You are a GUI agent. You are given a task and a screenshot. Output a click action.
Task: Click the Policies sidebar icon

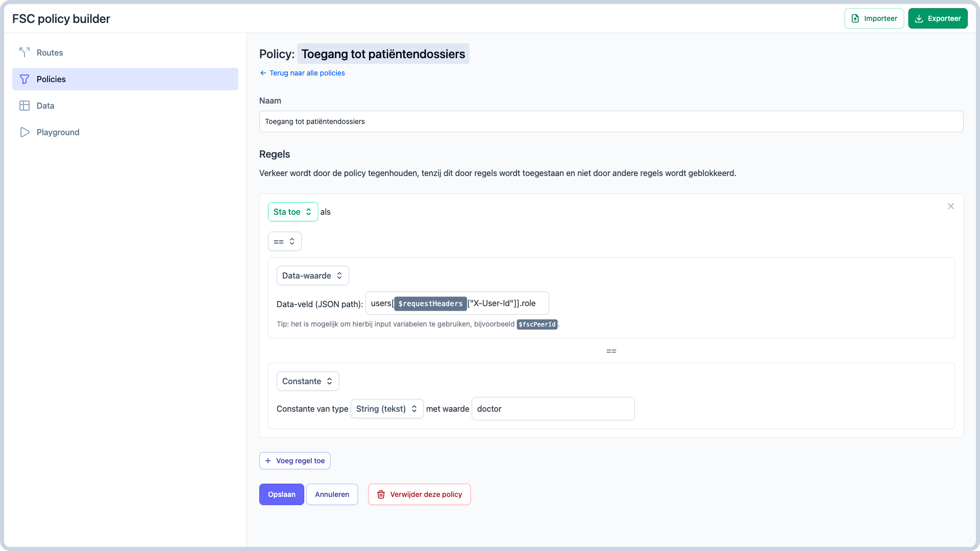point(25,79)
